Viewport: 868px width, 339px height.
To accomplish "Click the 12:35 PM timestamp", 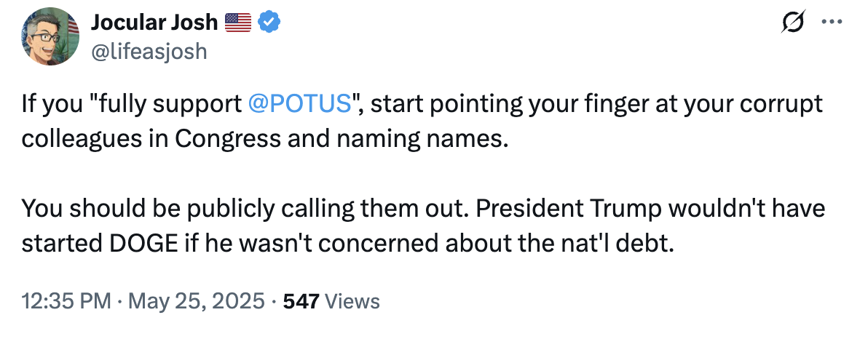I will click(66, 301).
